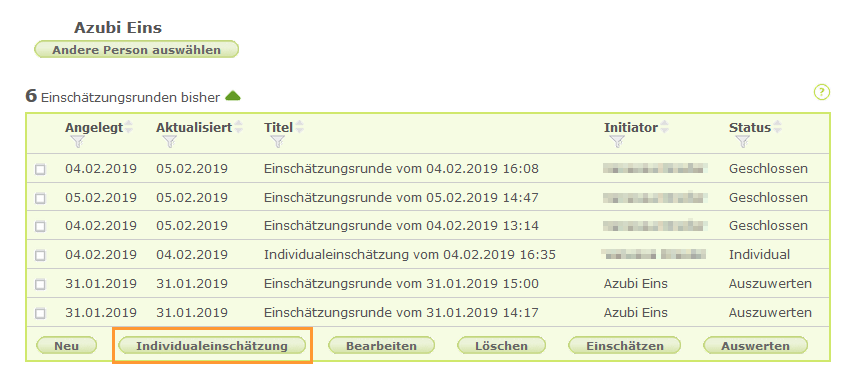Image resolution: width=855 pixels, height=387 pixels.
Task: Click the Angelegt column header text
Action: coord(94,128)
